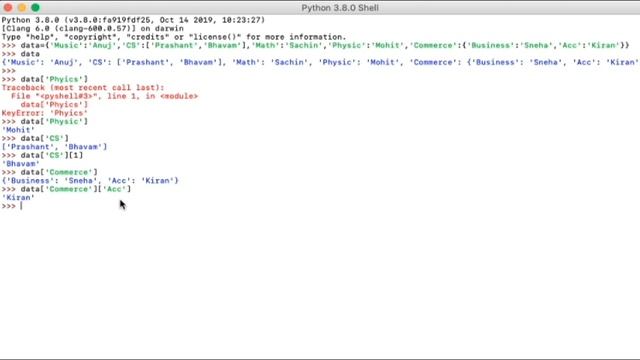The height and width of the screenshot is (360, 640).
Task: Click the 'Type help, copyright' info line
Action: click(173, 37)
